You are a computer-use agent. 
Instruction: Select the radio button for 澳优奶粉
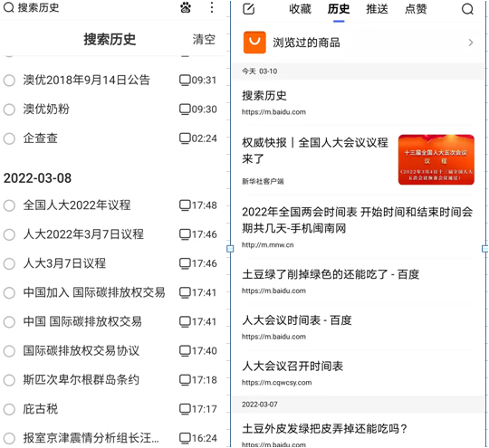click(9, 110)
